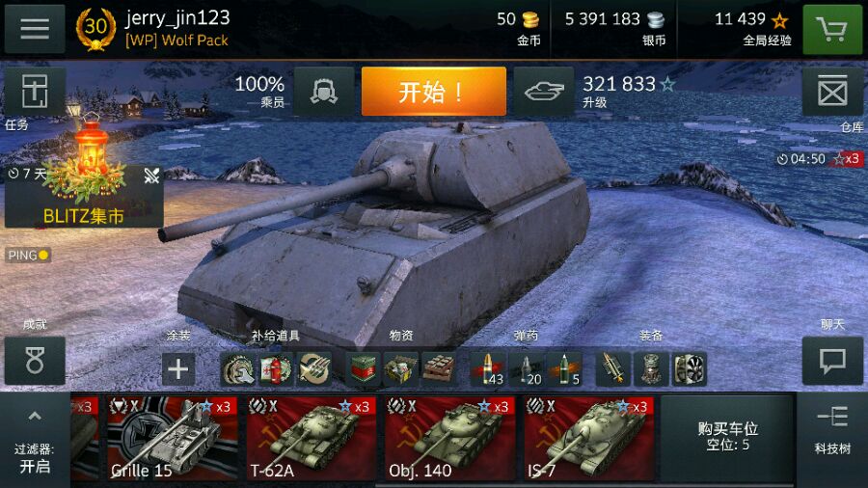This screenshot has height=488, width=868.
Task: Open the hamburger main menu
Action: point(35,29)
